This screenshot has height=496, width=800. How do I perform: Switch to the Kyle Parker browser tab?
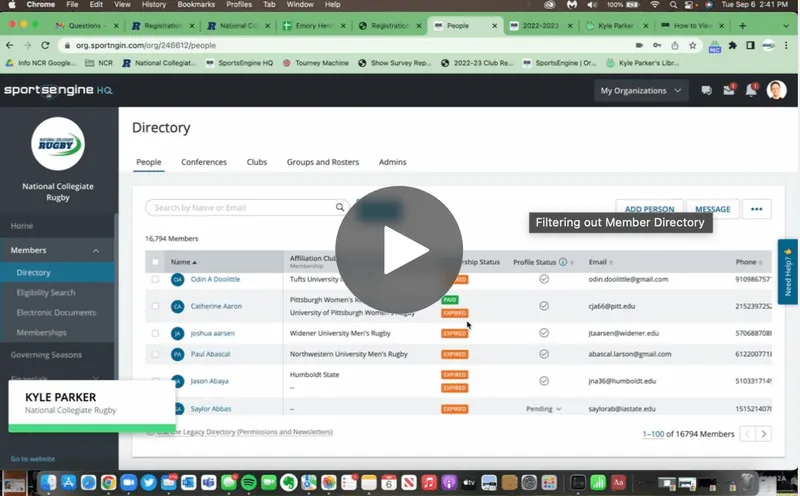(617, 26)
